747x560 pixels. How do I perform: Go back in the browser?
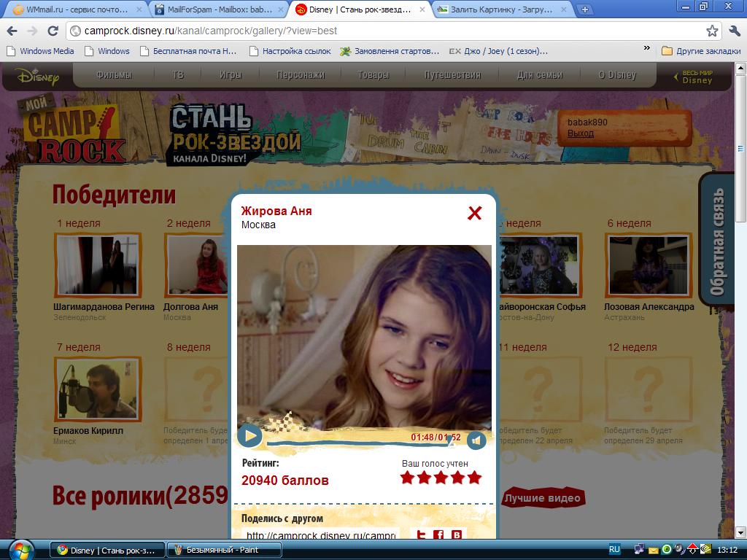pyautogui.click(x=12, y=31)
